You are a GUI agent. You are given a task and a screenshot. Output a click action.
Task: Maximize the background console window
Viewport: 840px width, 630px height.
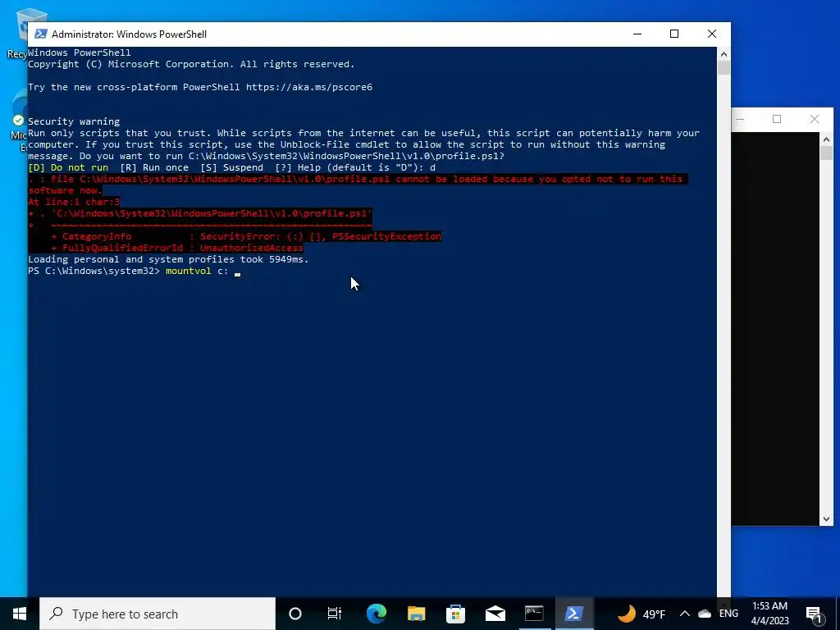777,120
